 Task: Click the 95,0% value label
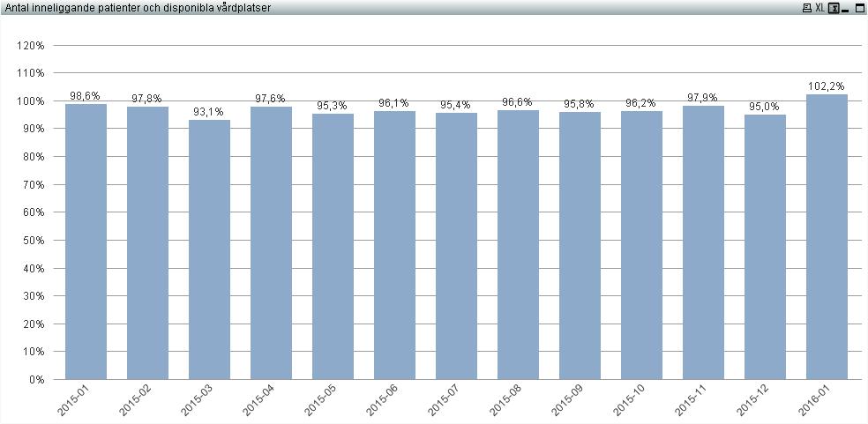pyautogui.click(x=764, y=107)
